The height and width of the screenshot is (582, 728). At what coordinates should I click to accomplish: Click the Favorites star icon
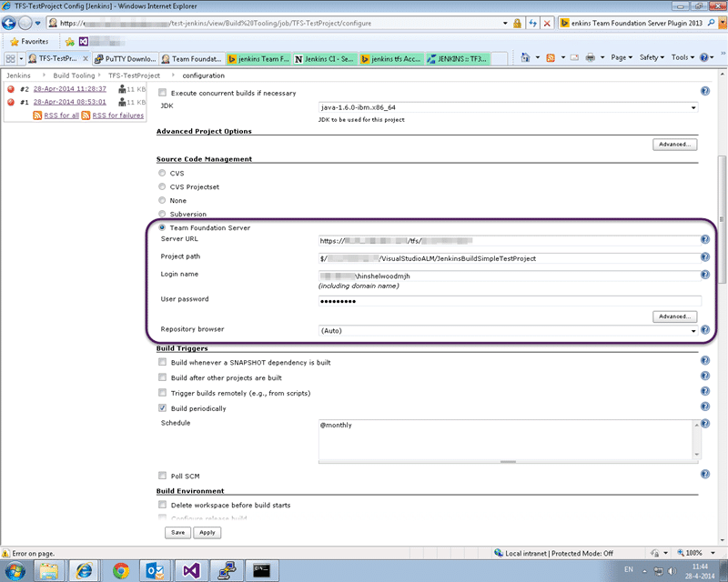click(x=15, y=42)
